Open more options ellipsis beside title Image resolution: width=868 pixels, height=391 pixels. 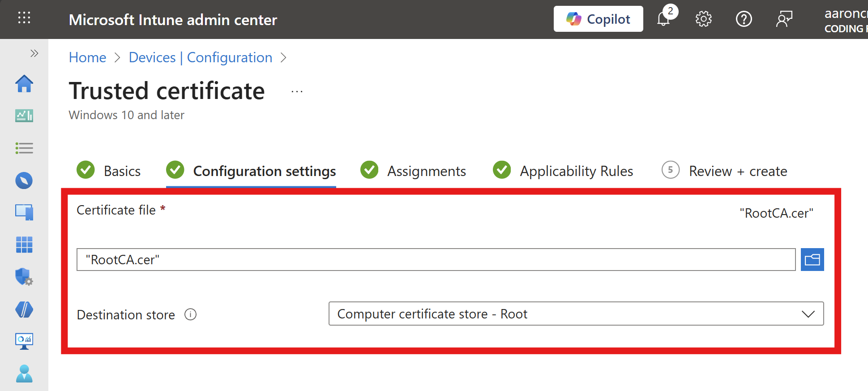click(x=297, y=91)
